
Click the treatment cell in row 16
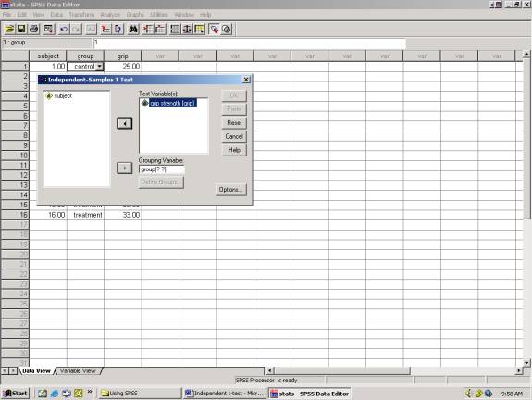tap(85, 215)
